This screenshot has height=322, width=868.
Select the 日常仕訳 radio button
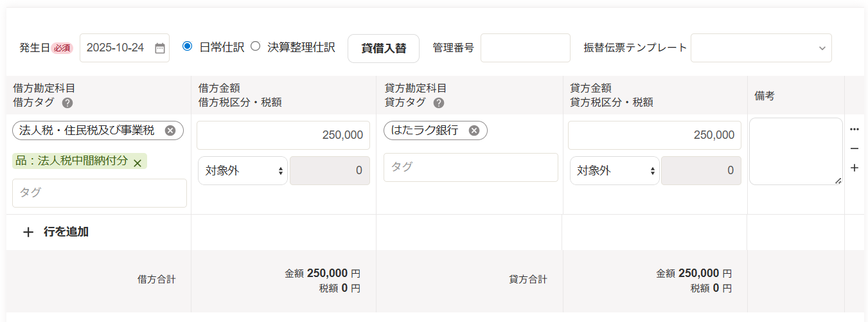coord(188,46)
